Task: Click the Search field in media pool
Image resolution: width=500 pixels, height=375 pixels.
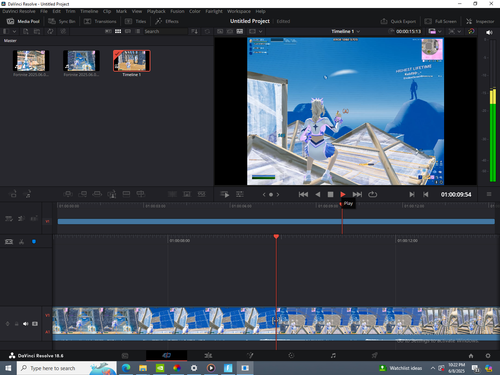Action: pyautogui.click(x=165, y=31)
